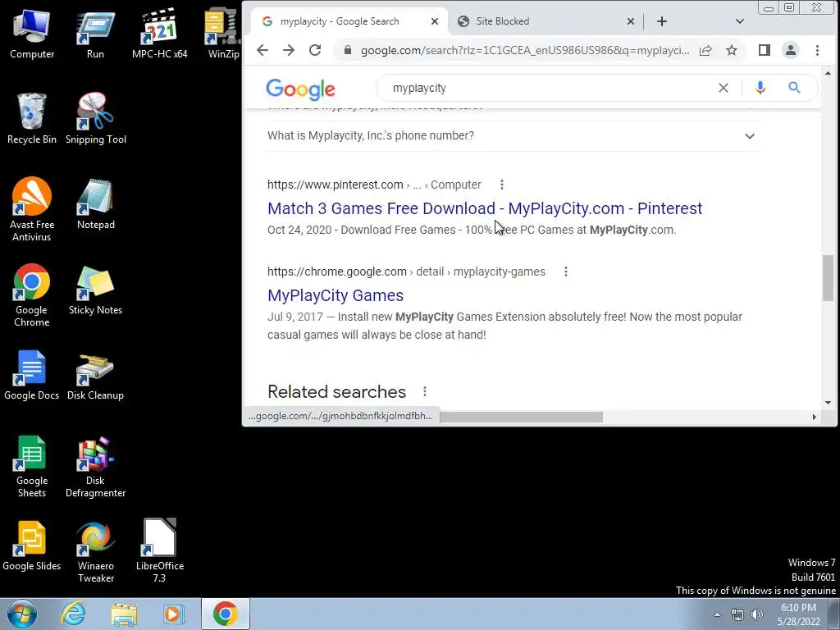The image size is (840, 630).
Task: Open Disk Cleanup
Action: [x=95, y=375]
